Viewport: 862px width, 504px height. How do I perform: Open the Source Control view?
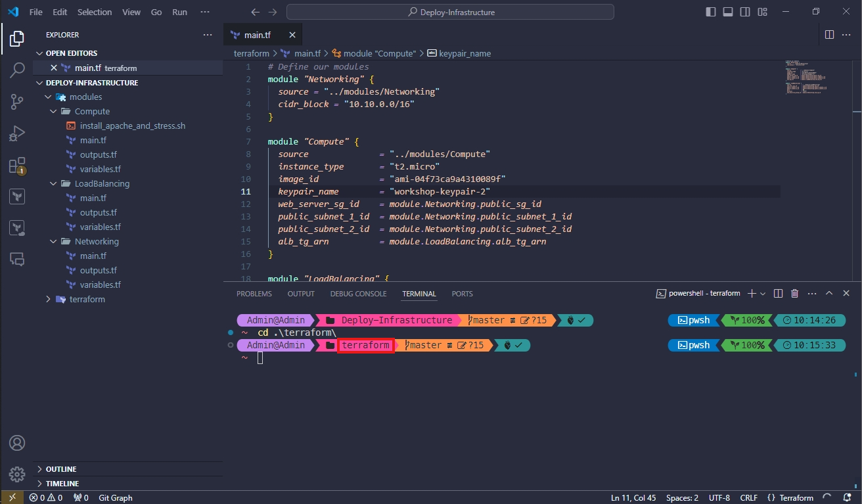[17, 102]
